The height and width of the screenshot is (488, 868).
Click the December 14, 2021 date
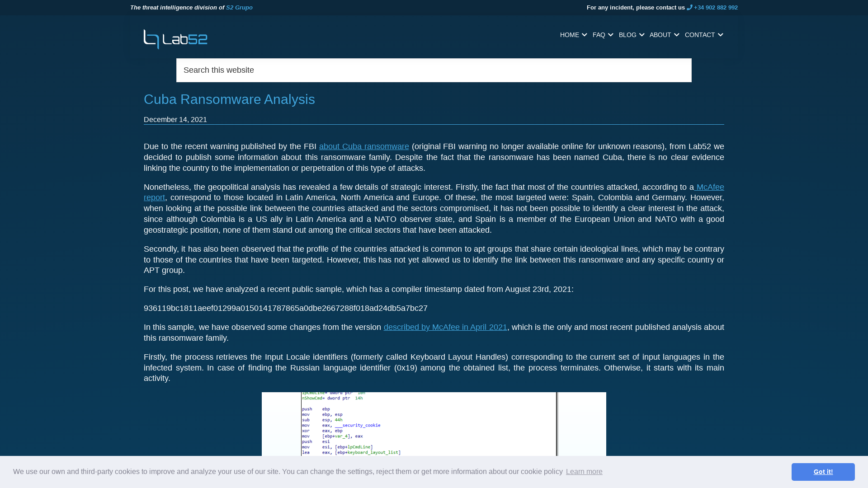(x=175, y=119)
